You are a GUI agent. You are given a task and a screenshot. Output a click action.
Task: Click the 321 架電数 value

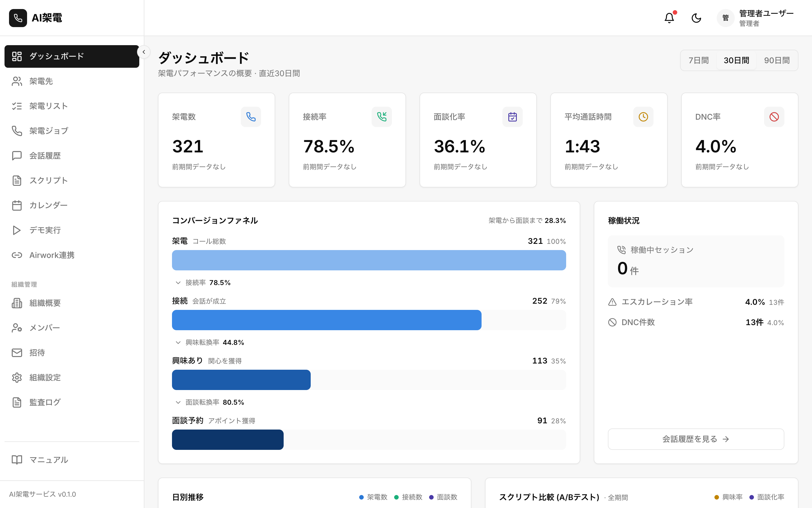point(188,146)
